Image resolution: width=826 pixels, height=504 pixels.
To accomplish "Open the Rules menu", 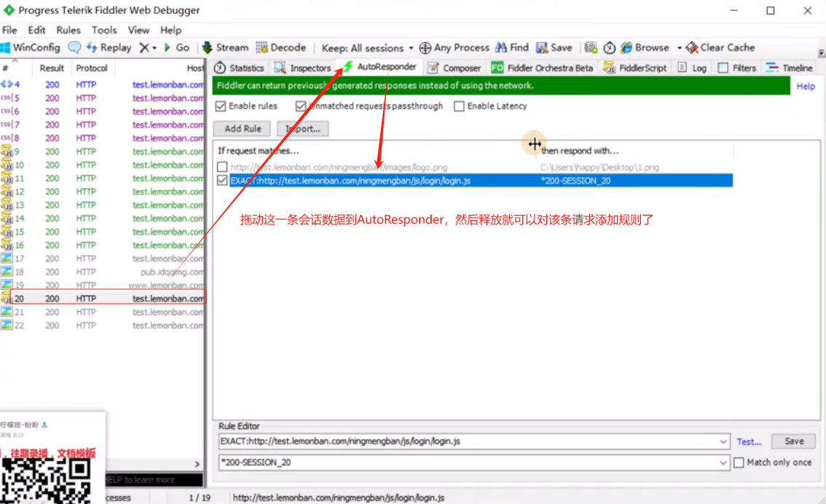I will tap(68, 30).
